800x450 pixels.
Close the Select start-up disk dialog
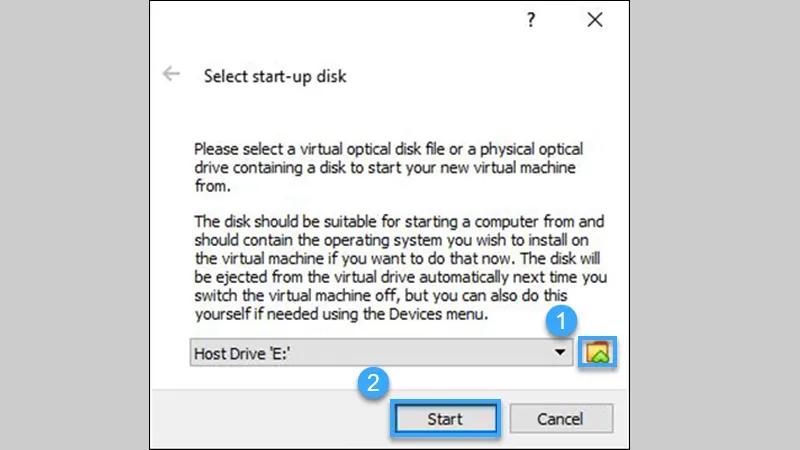(595, 20)
